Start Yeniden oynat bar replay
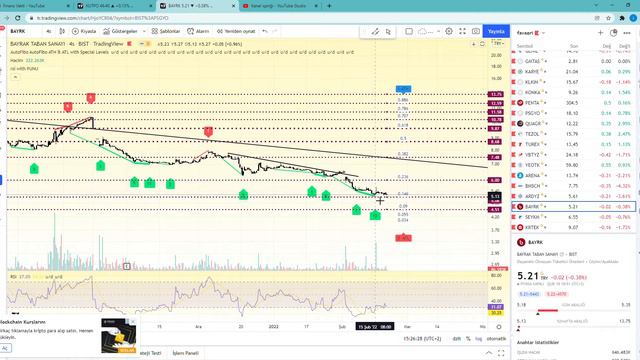 coord(236,31)
